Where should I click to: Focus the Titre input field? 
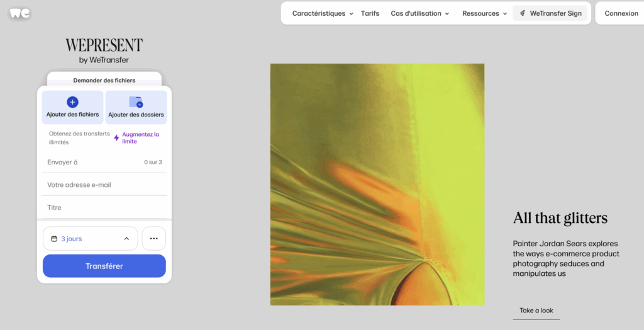click(104, 207)
